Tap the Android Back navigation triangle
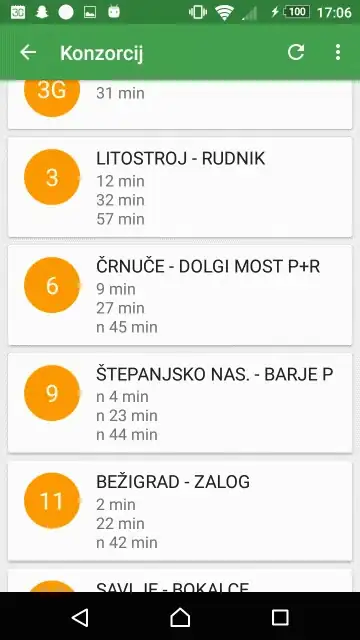Viewport: 360px width, 640px height. click(x=80, y=617)
